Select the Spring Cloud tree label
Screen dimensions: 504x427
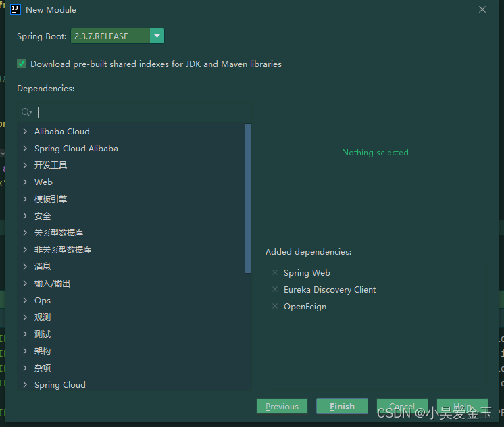(60, 385)
